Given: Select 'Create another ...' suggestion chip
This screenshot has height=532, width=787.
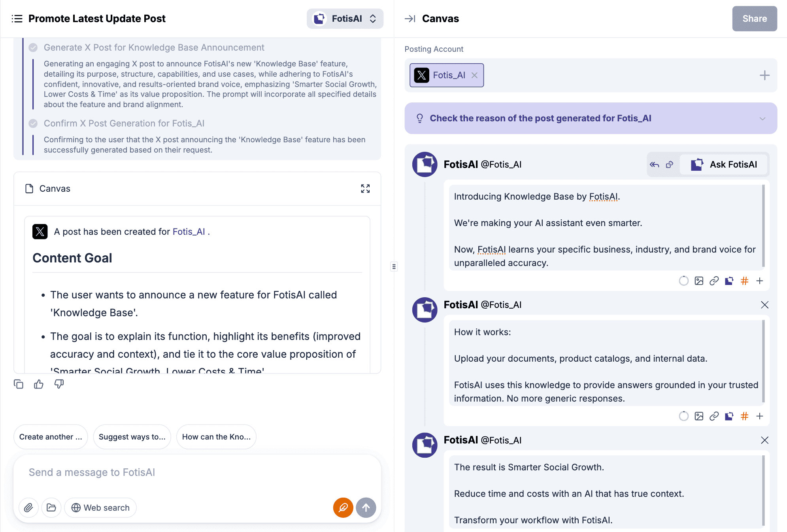Looking at the screenshot, I should tap(51, 437).
